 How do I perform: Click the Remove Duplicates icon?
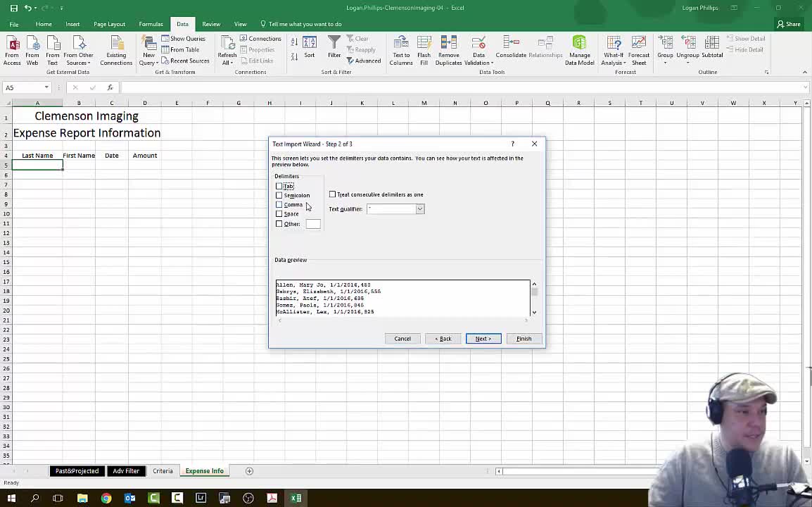pos(448,44)
